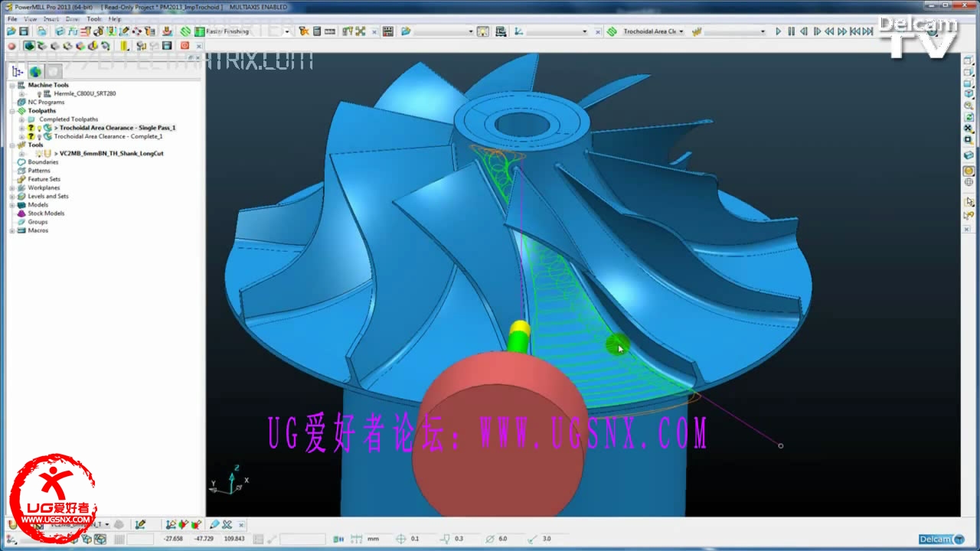Open the Faster Finishing dropdown

tap(287, 31)
